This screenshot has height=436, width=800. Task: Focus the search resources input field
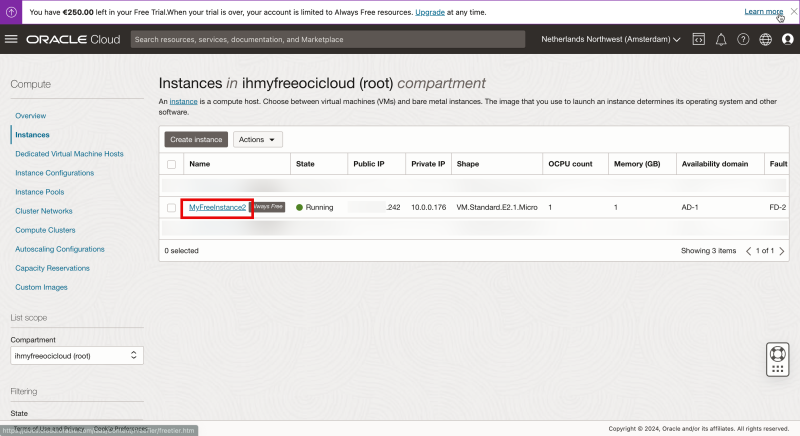328,39
